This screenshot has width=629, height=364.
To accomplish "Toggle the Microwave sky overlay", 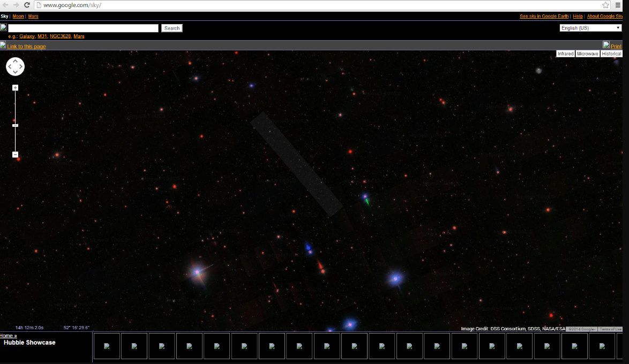I will pyautogui.click(x=587, y=54).
